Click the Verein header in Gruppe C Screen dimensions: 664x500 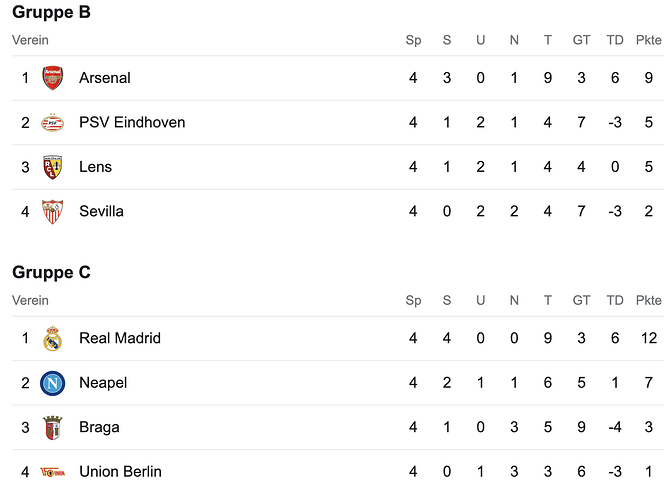tap(30, 300)
